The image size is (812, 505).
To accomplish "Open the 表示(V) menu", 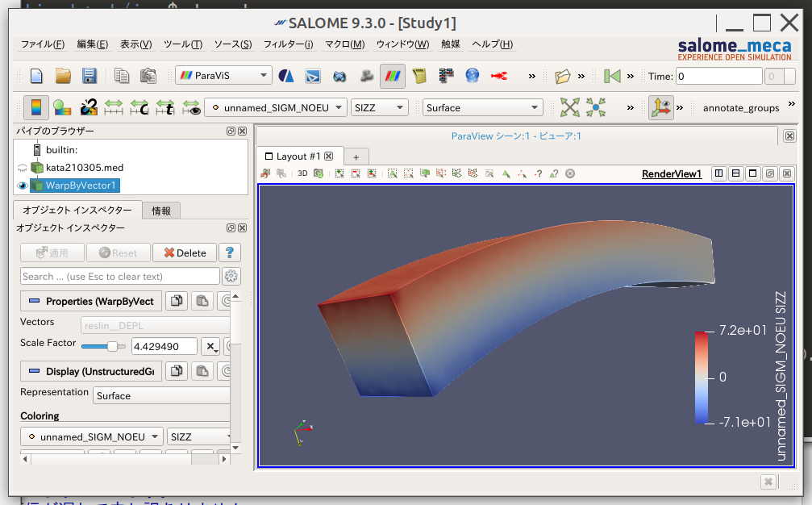I will point(135,44).
